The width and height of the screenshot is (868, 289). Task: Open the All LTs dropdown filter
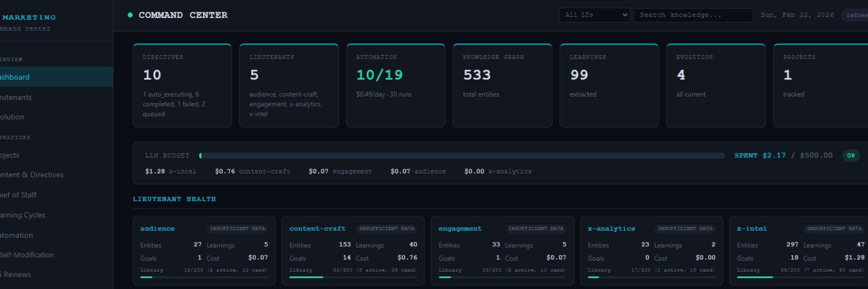[594, 15]
